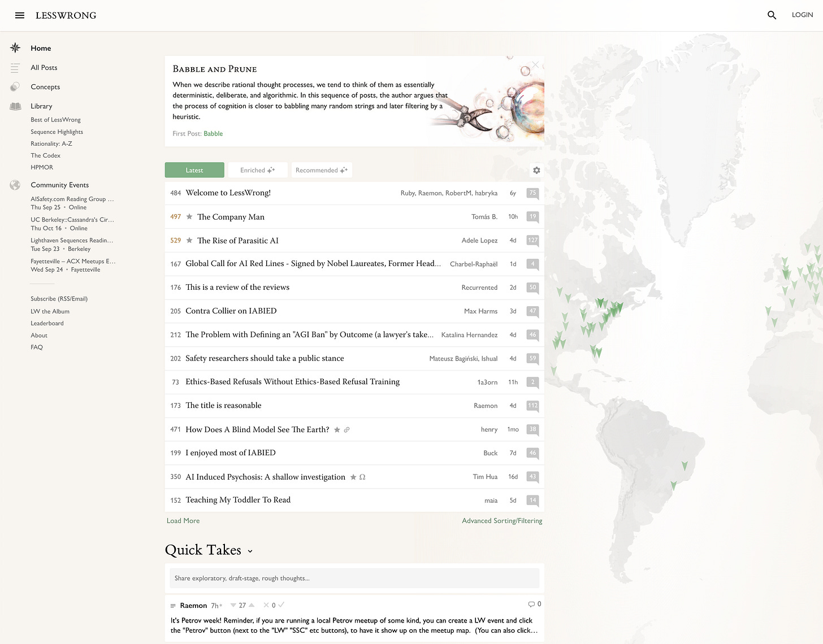Screen dimensions: 823x644
Task: Open the frontpage feed settings gear
Action: pos(536,170)
